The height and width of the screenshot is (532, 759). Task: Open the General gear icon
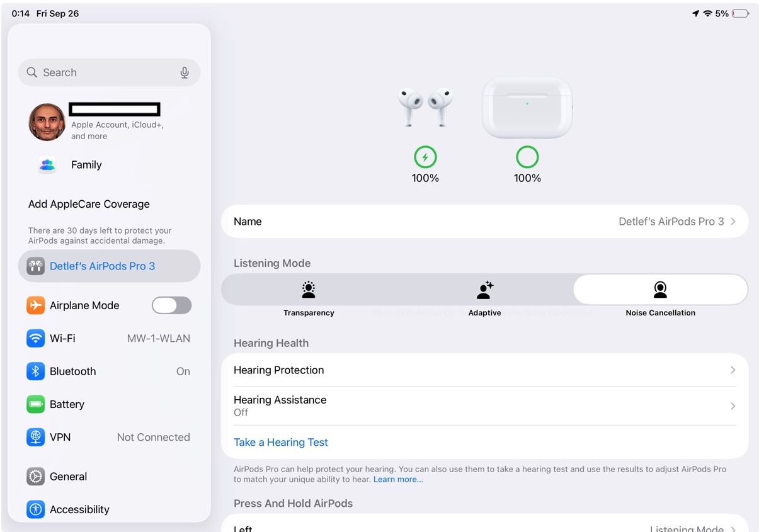click(x=35, y=477)
